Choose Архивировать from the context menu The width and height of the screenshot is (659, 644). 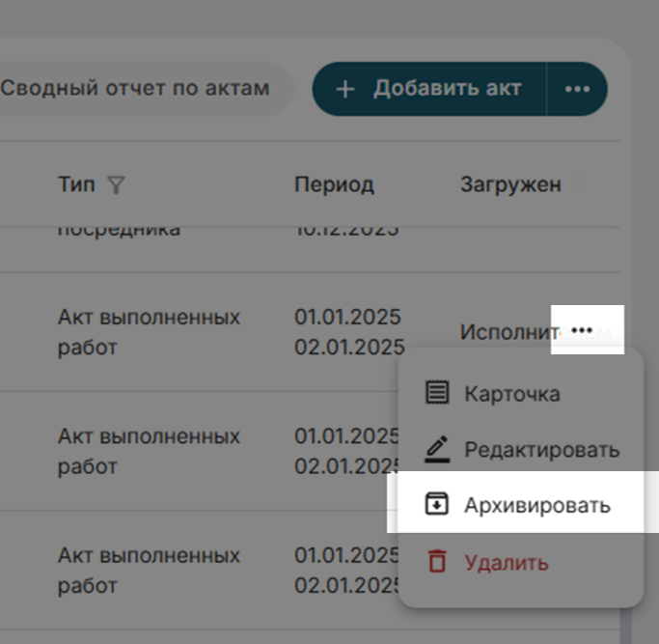pos(536,505)
